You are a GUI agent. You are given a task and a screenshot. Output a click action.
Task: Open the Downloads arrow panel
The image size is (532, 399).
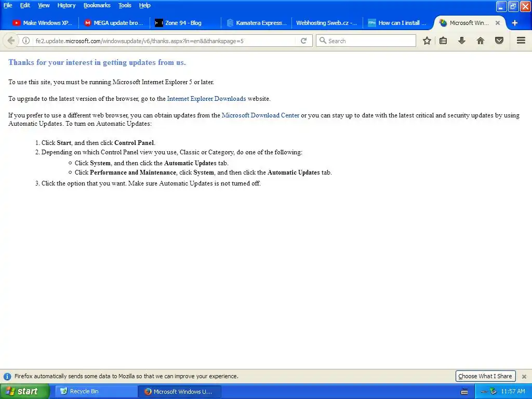coord(461,41)
